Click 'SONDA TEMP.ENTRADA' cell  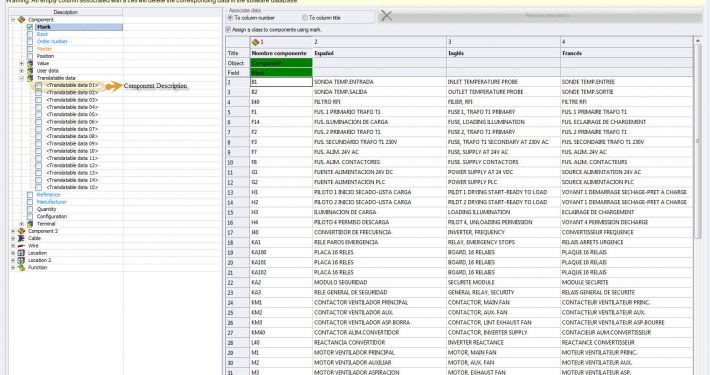(379, 82)
